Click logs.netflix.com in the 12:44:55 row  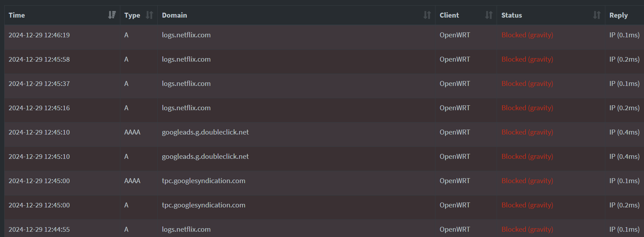click(x=186, y=229)
